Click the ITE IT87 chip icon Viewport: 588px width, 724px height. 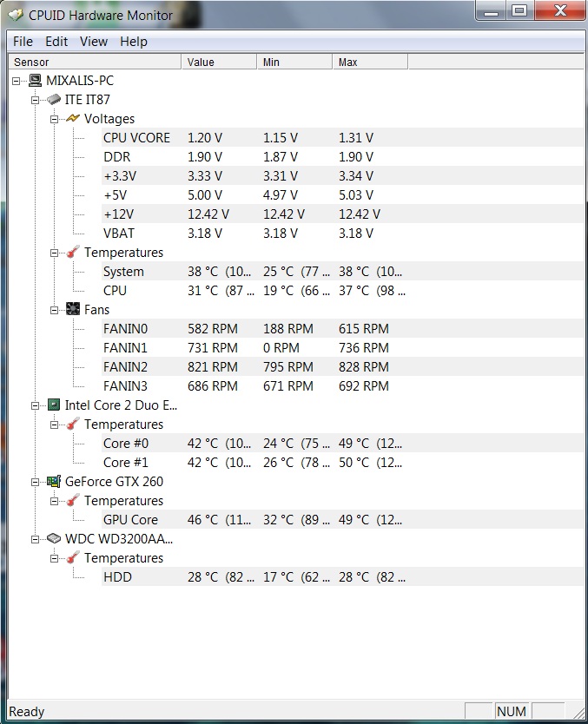point(54,99)
